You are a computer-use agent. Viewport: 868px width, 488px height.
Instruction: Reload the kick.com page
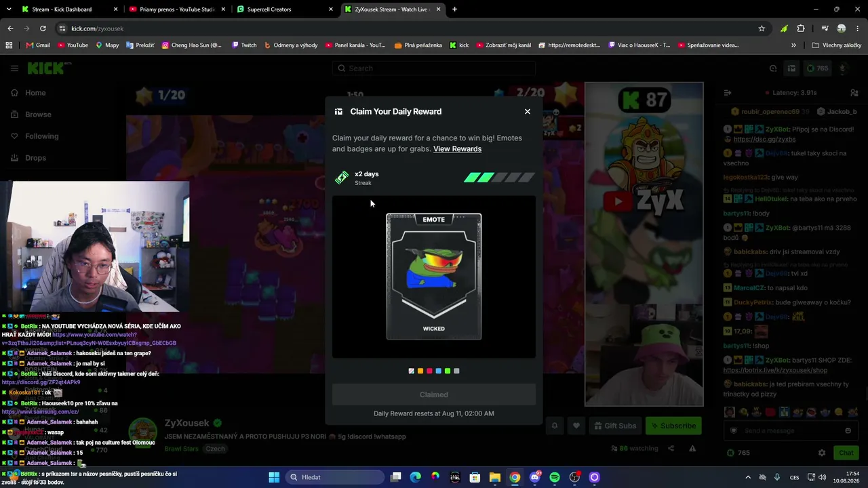point(43,28)
